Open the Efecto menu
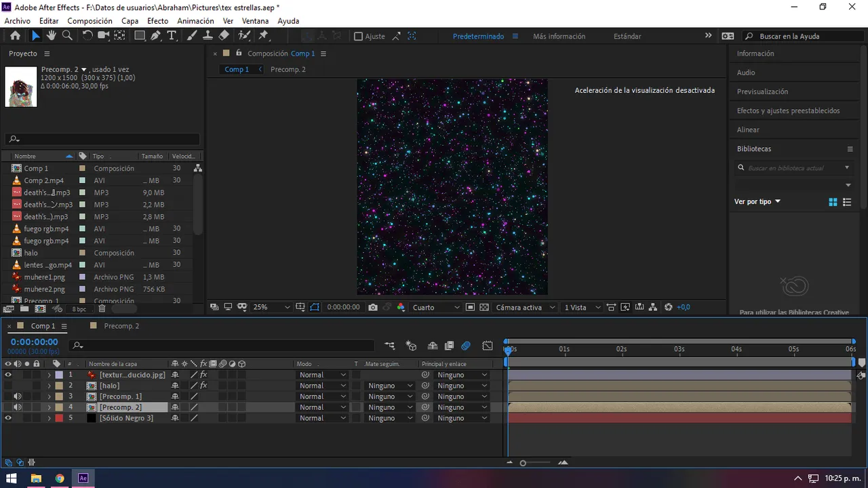The width and height of the screenshot is (868, 488). 157,21
